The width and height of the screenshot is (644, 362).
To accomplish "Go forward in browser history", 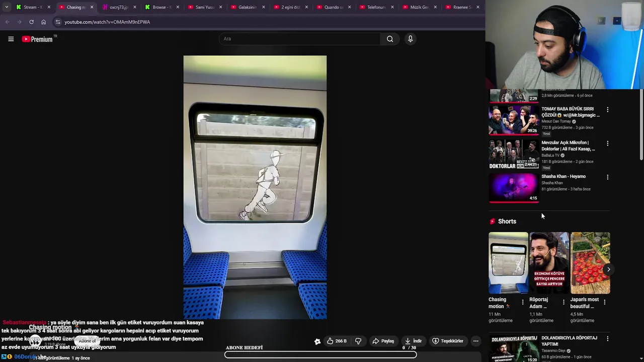I will (x=19, y=22).
